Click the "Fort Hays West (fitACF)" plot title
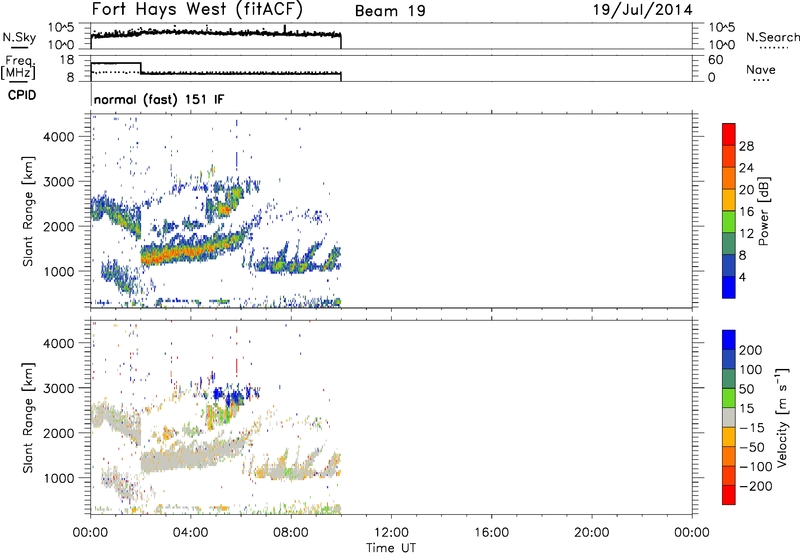Screen dimensions: 800x554 197,10
